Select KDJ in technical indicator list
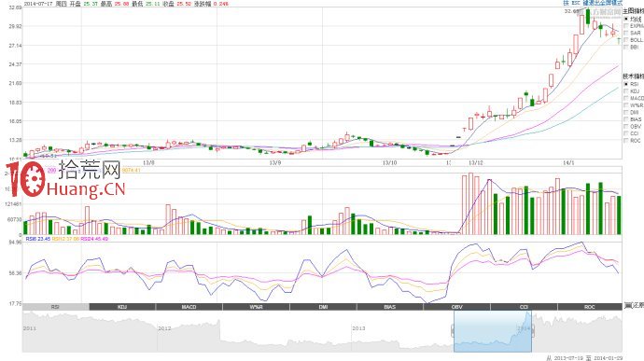The width and height of the screenshot is (644, 361). pyautogui.click(x=626, y=90)
